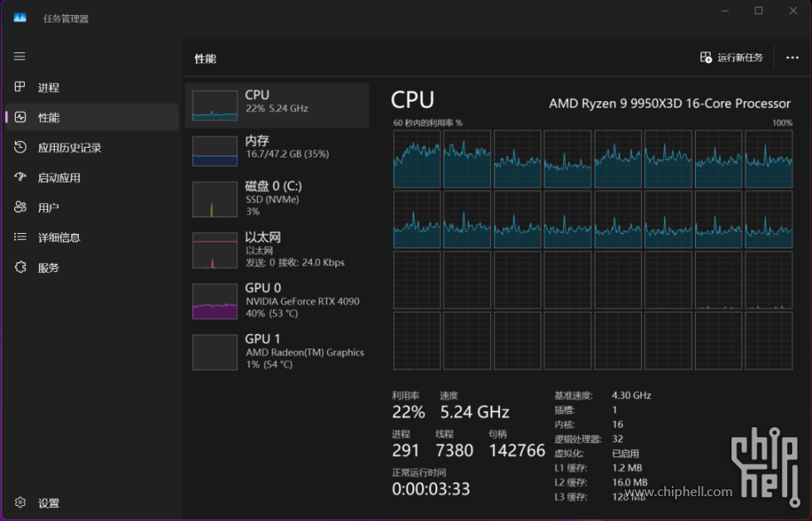The image size is (812, 521).
Task: Select the 以太网 graph thumbnail
Action: point(215,251)
